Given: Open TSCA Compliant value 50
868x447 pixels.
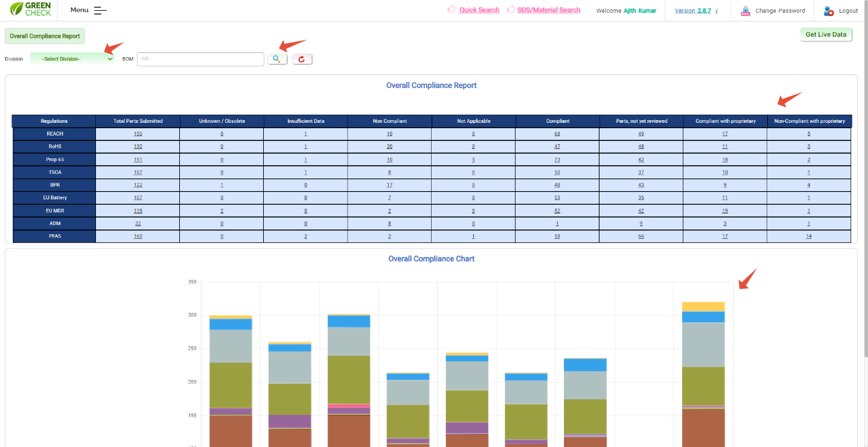Looking at the screenshot, I should 557,172.
